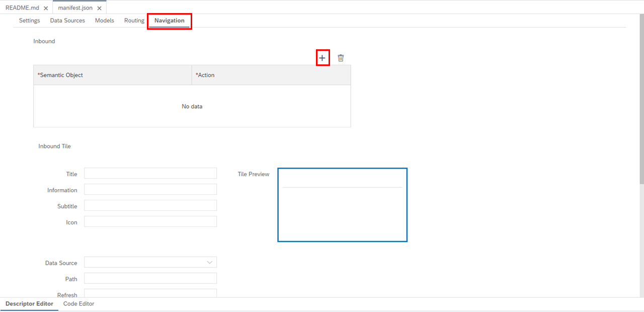644x312 pixels.
Task: Click the No data text
Action: pos(192,106)
